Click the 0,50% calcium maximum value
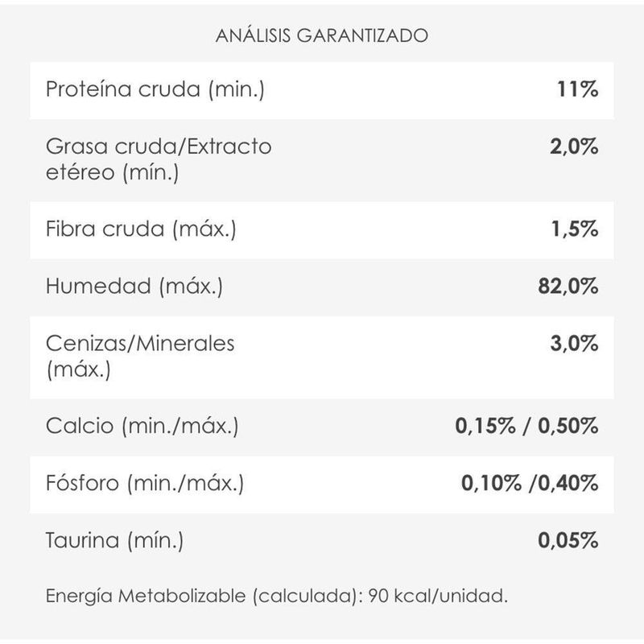Image resolution: width=644 pixels, height=644 pixels. point(568,426)
